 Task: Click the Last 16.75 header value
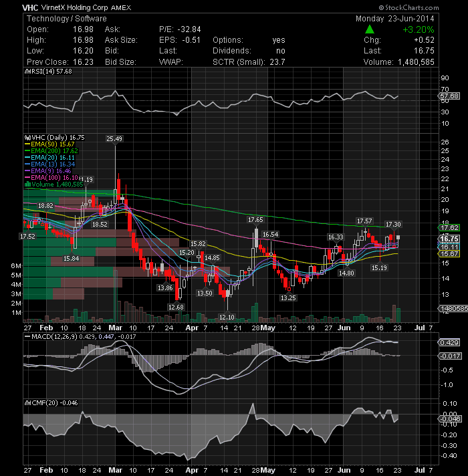[x=424, y=51]
